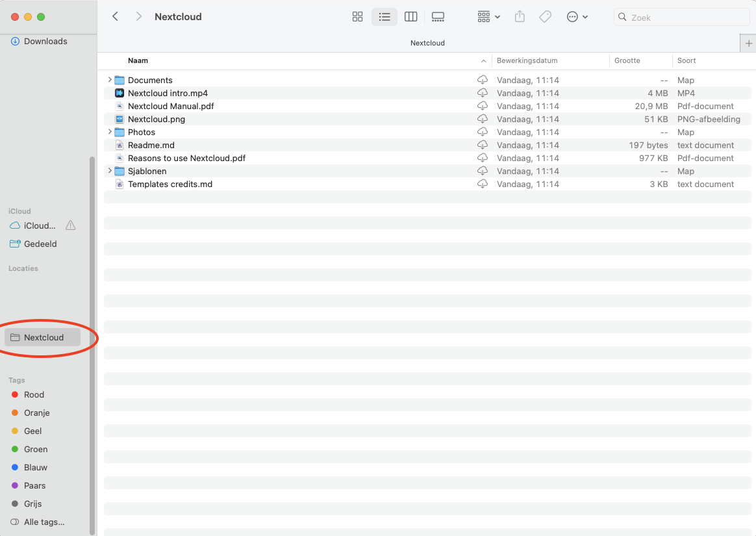Sort by Bewerkingsdatum column header

tap(527, 60)
